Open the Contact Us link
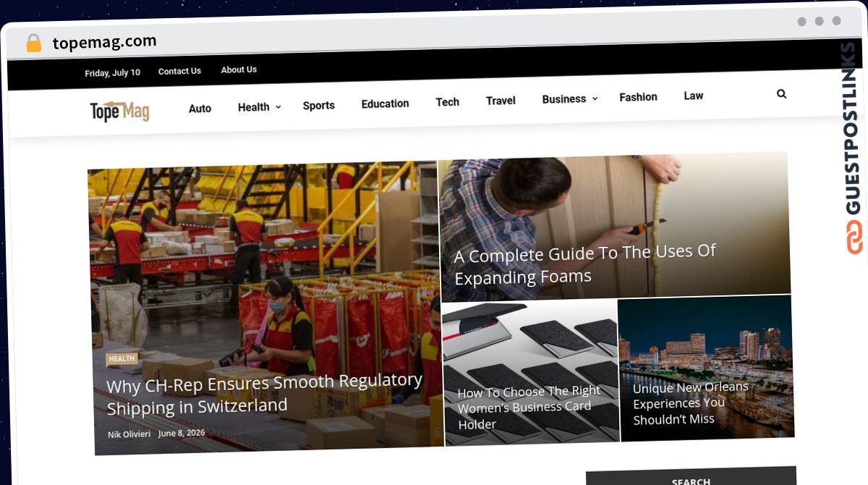The image size is (868, 485). click(179, 71)
